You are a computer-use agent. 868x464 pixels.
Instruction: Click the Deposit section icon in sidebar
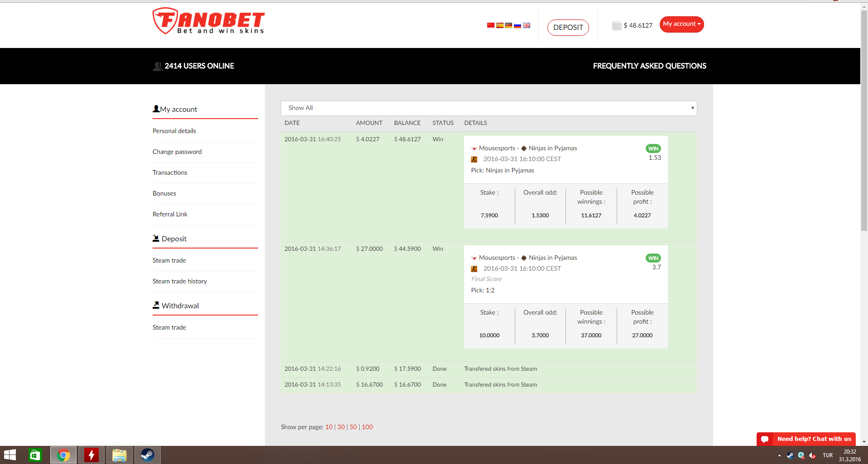click(x=156, y=238)
